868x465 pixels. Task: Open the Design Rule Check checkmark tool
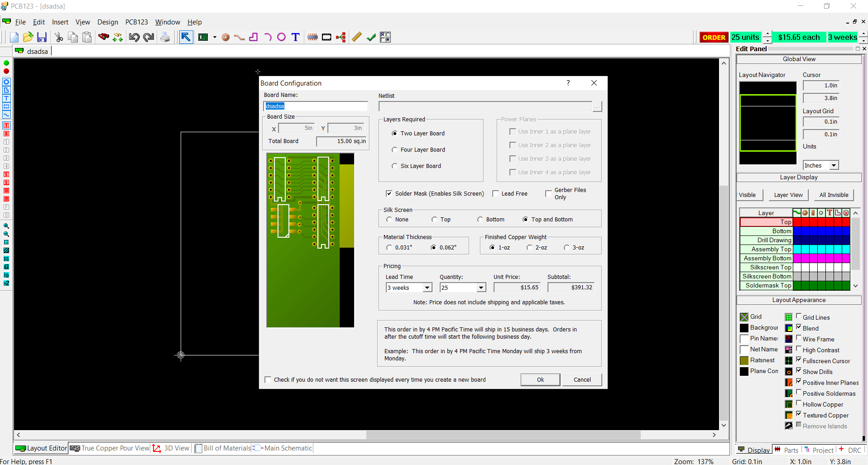(x=371, y=37)
